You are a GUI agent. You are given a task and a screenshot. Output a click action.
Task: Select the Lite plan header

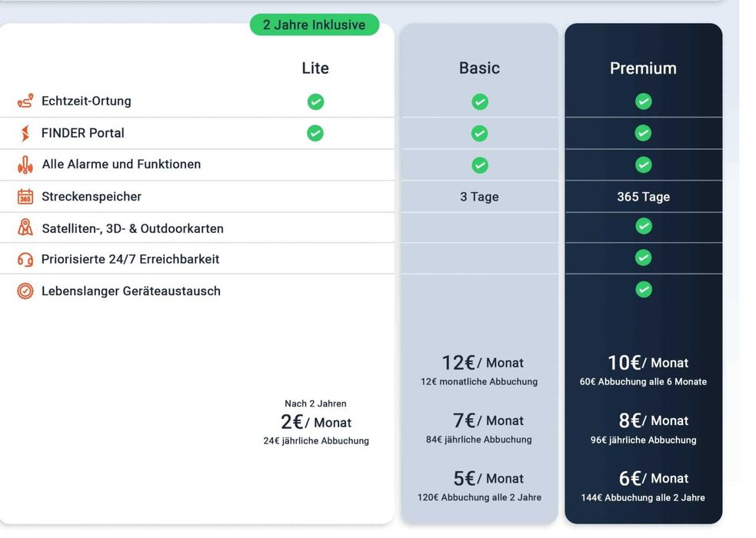point(315,68)
